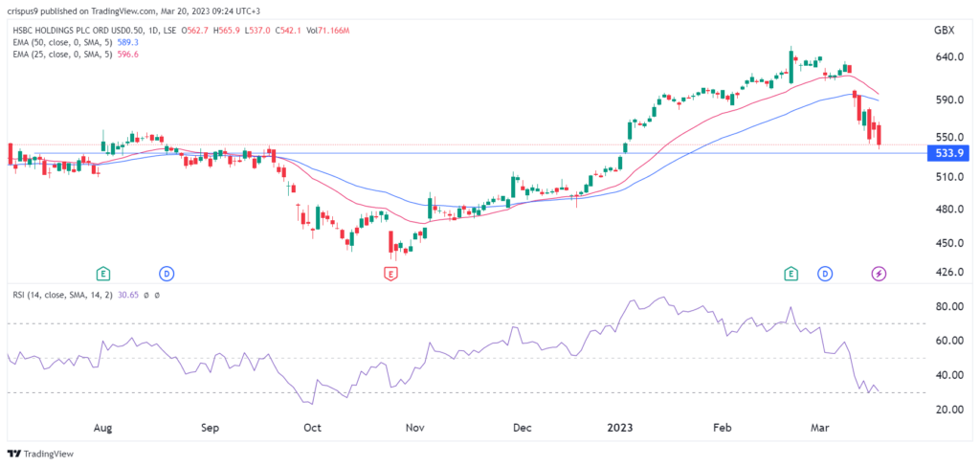Click the TradingView logo at bottom left
Image resolution: width=980 pixels, height=466 pixels.
click(38, 454)
